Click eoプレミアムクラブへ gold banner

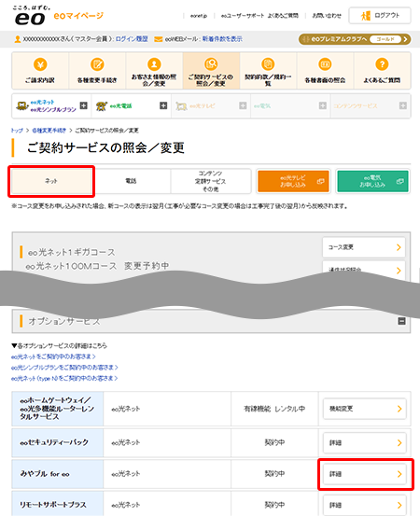point(355,39)
